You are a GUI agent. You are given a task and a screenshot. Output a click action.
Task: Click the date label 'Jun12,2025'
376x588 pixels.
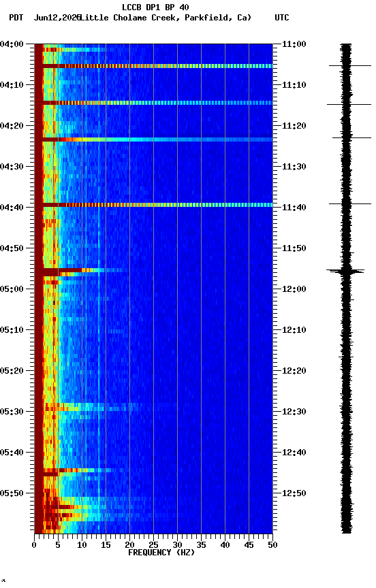tap(57, 18)
